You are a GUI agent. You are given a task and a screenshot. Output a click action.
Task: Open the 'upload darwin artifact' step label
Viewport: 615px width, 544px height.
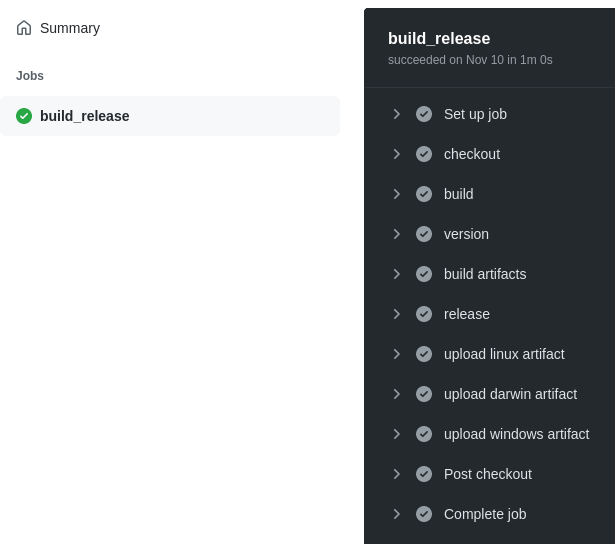click(510, 394)
